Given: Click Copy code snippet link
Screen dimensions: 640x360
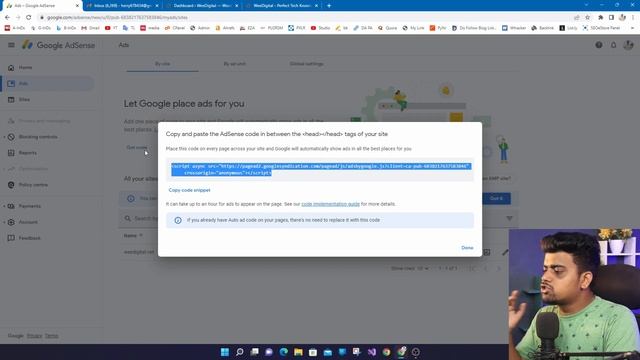Looking at the screenshot, I should pyautogui.click(x=189, y=190).
